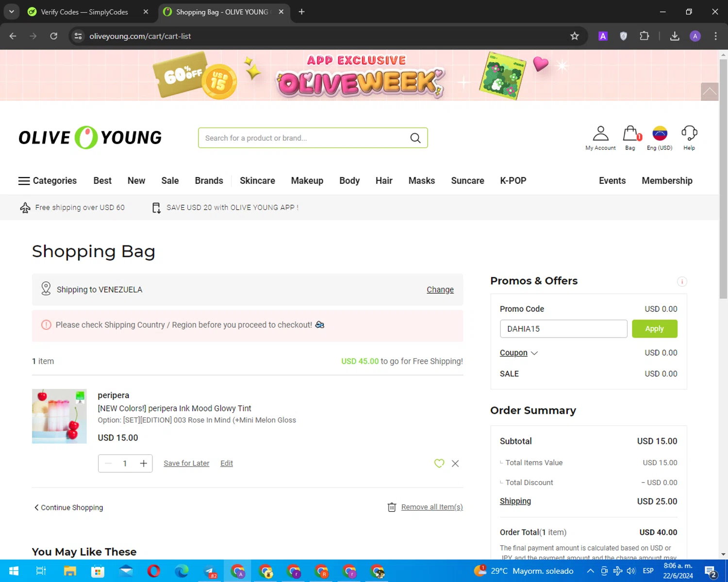
Task: Reload the page
Action: point(54,36)
